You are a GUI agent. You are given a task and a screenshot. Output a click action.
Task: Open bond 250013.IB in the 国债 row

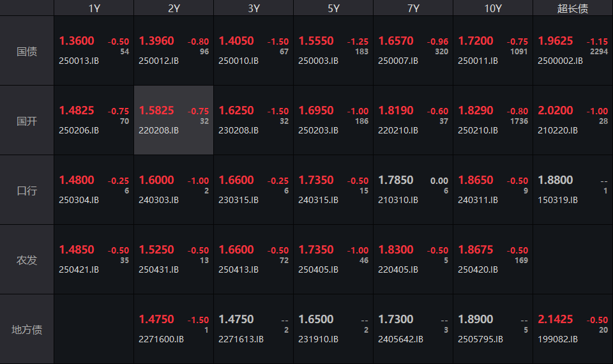click(x=79, y=61)
